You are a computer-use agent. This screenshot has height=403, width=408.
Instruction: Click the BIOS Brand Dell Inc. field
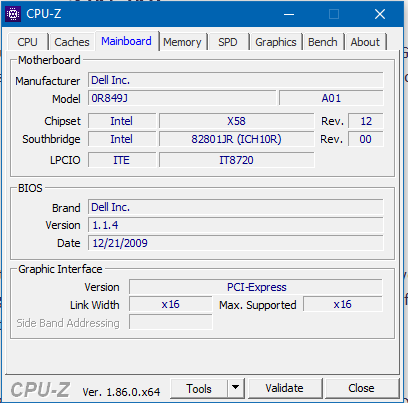(x=236, y=207)
